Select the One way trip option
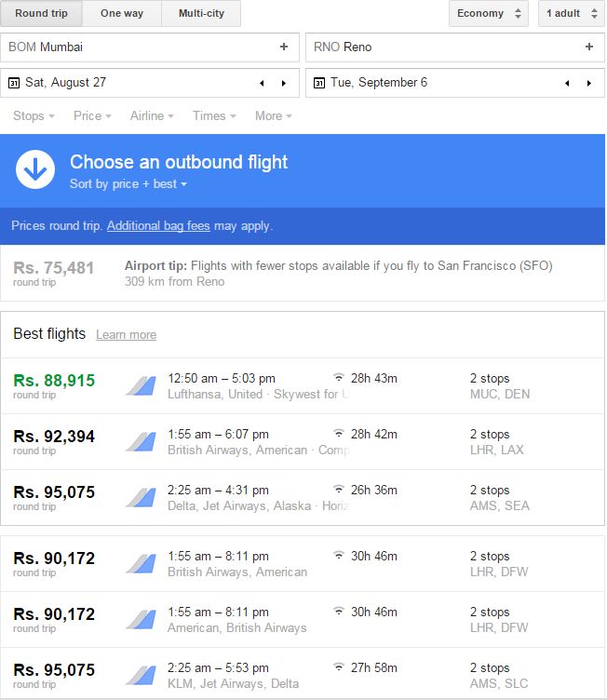This screenshot has height=700, width=607. (x=122, y=13)
